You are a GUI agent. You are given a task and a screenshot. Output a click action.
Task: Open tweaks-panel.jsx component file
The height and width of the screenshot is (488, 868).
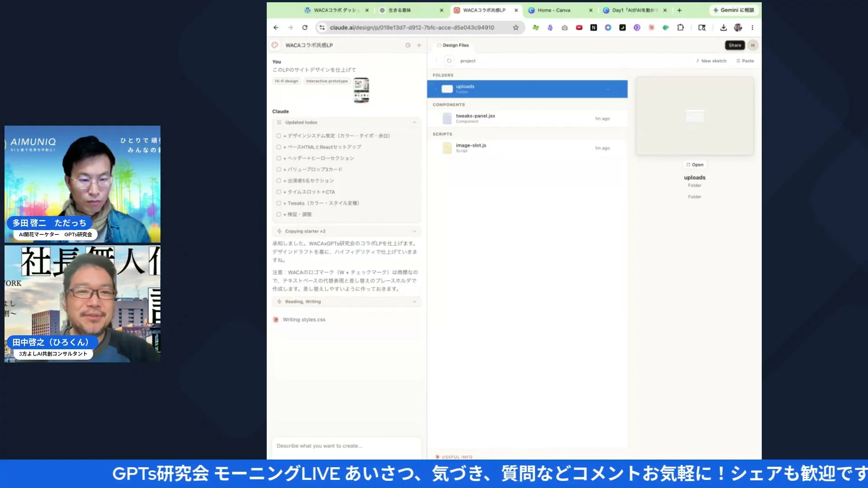(527, 118)
